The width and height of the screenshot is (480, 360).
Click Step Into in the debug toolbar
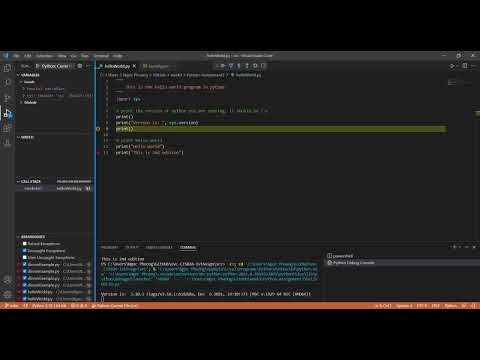tap(239, 66)
